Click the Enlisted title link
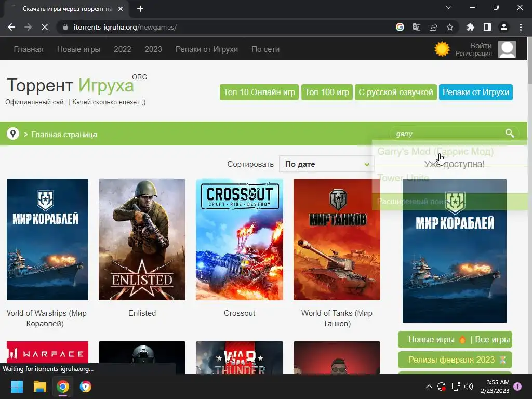This screenshot has width=532, height=399. (142, 313)
